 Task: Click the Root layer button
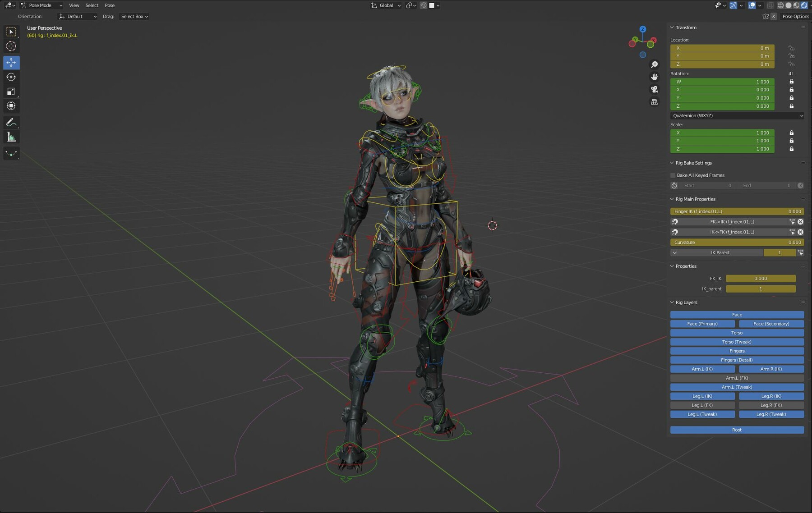[737, 430]
